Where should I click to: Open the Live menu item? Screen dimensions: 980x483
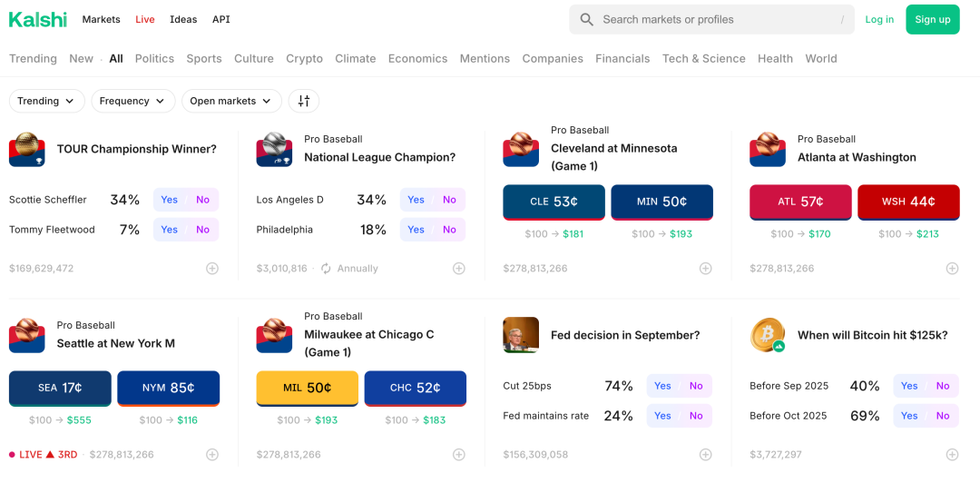coord(145,19)
